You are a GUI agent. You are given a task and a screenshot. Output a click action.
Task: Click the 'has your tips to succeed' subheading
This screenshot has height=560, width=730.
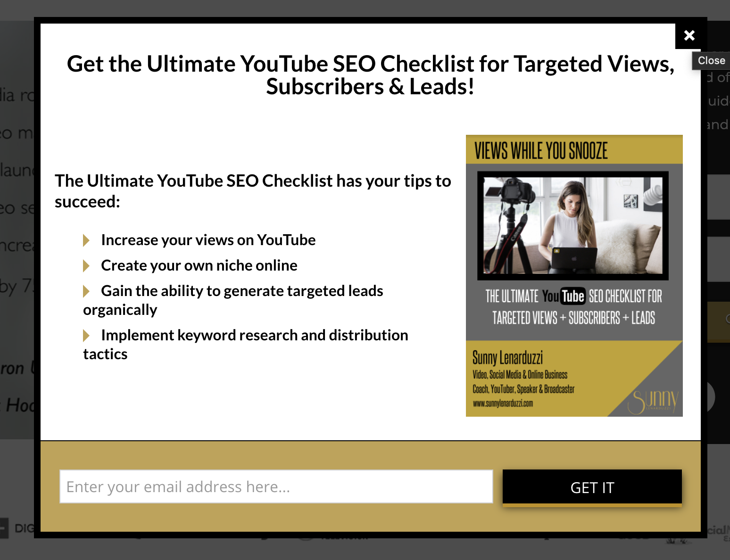[x=253, y=191]
